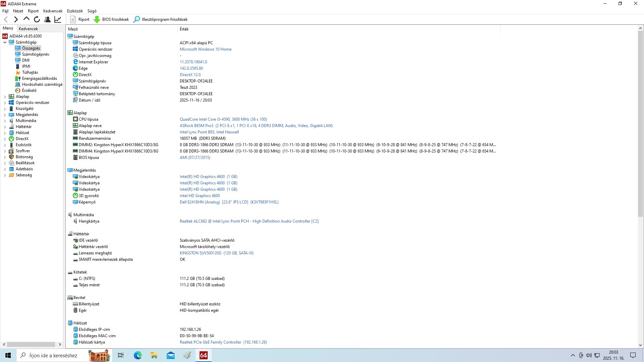Select the Túlhajtás overclock tree item

[30, 72]
